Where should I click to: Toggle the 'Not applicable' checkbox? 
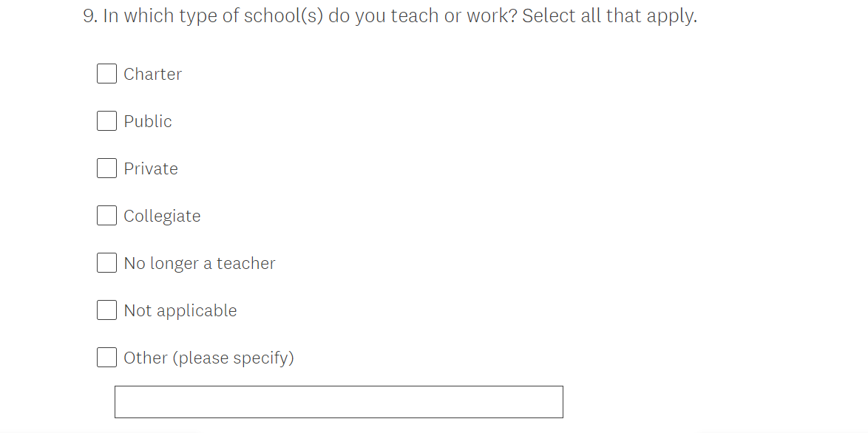point(106,310)
